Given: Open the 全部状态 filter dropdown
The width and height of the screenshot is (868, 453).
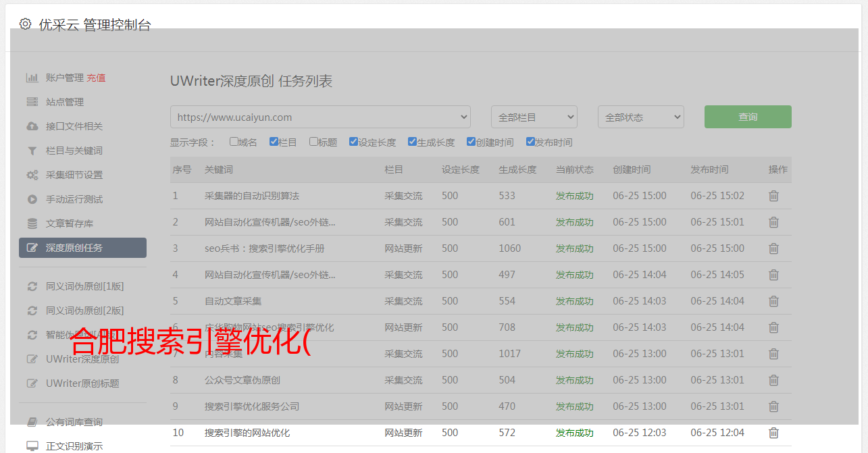Looking at the screenshot, I should 640,117.
